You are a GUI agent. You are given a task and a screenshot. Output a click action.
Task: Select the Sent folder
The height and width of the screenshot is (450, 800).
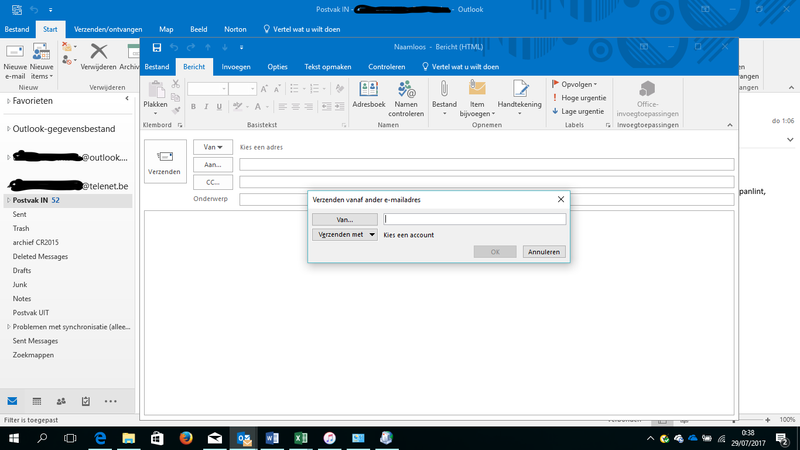pyautogui.click(x=19, y=214)
